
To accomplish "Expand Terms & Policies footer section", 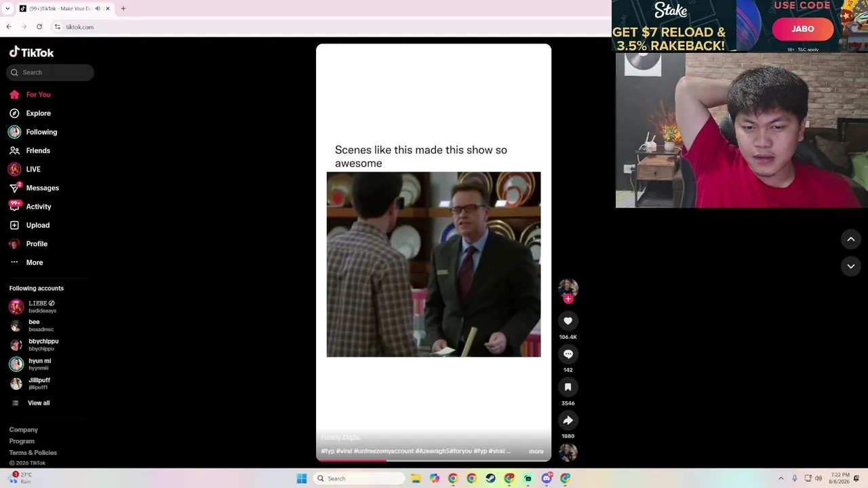I will coord(33,453).
